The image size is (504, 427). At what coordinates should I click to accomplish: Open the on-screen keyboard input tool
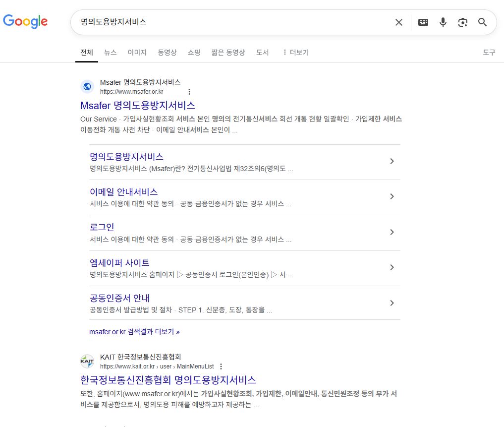(x=423, y=22)
